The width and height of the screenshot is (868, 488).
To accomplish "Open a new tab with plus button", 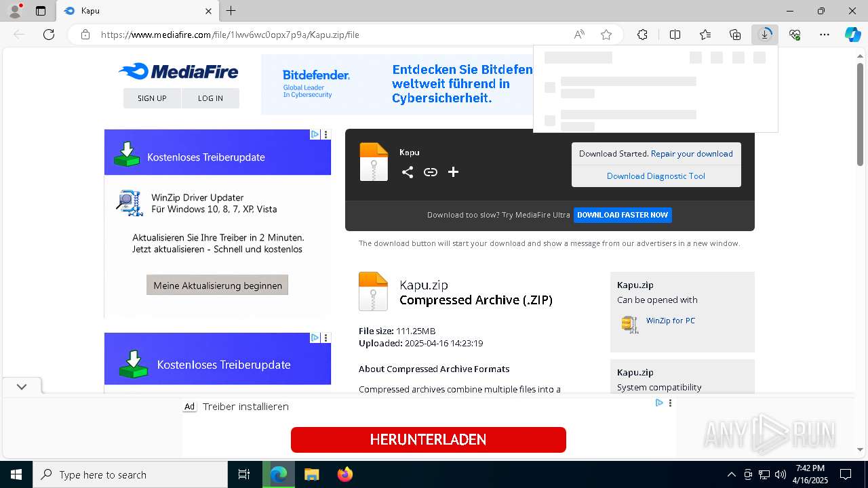I will pos(231,11).
